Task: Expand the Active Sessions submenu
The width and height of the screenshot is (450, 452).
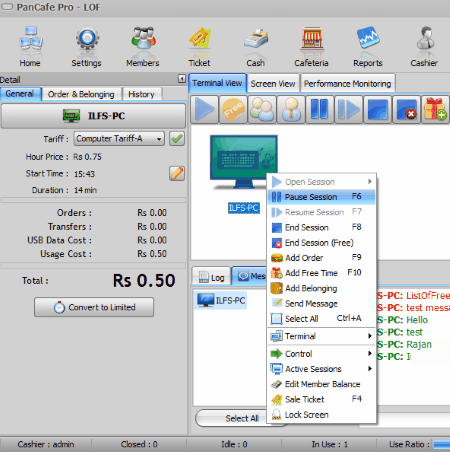Action: pyautogui.click(x=322, y=369)
